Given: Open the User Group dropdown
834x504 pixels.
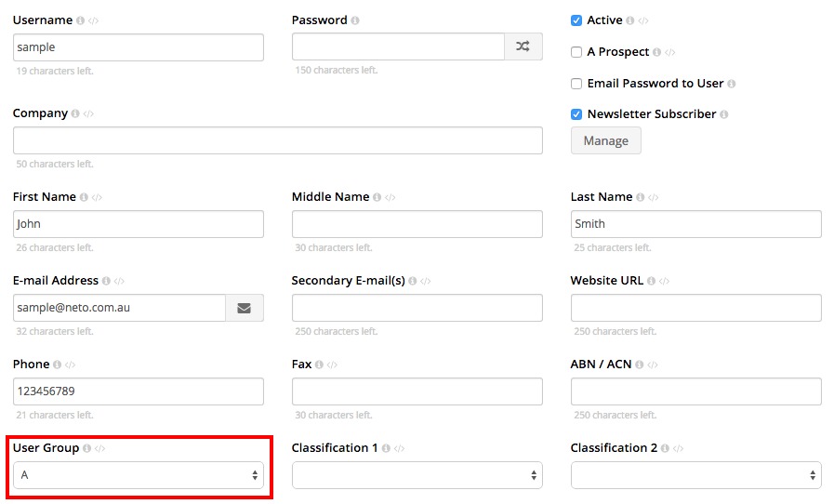Looking at the screenshot, I should click(139, 475).
